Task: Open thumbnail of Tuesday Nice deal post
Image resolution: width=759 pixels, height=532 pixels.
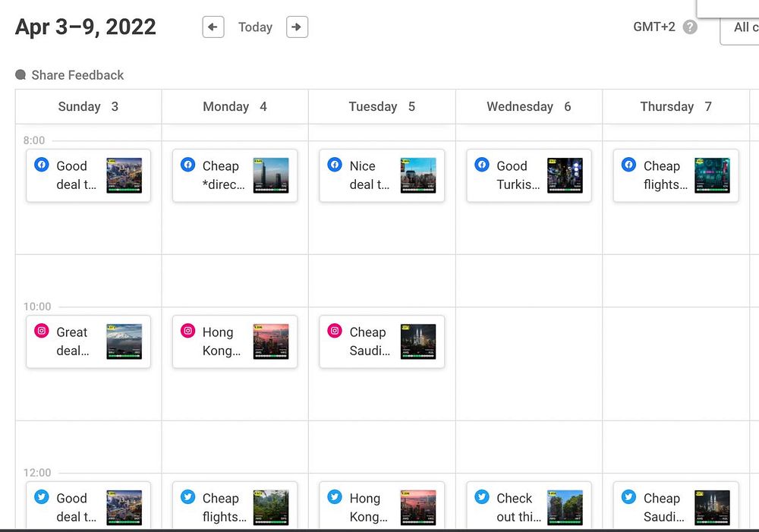Action: pyautogui.click(x=418, y=175)
